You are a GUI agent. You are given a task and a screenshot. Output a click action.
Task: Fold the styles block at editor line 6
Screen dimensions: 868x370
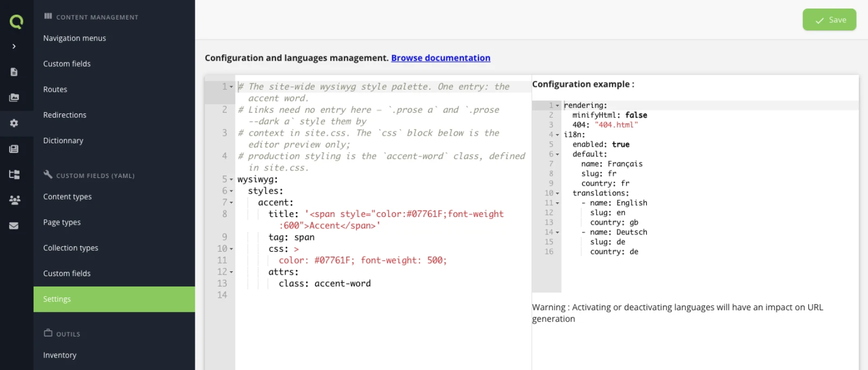pos(232,191)
